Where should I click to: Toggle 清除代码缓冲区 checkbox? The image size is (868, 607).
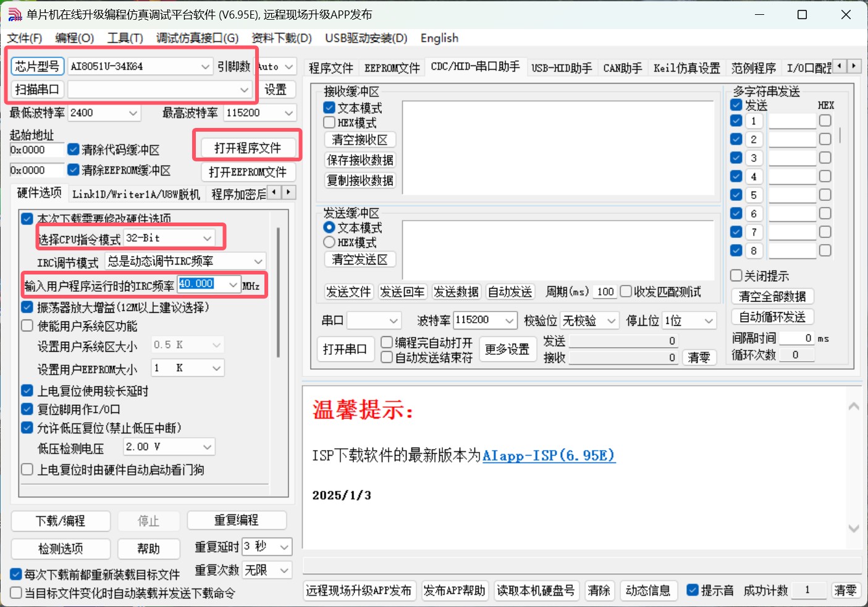[74, 150]
